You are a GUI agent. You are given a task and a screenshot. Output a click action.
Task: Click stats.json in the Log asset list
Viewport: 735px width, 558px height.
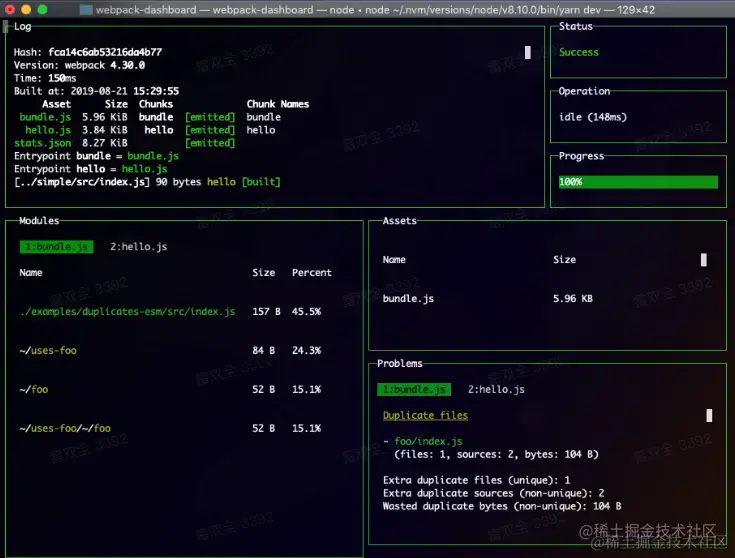43,143
